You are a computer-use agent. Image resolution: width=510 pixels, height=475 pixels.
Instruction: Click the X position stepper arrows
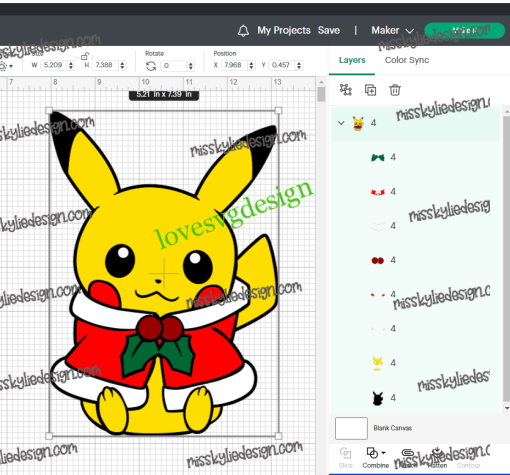tap(251, 65)
